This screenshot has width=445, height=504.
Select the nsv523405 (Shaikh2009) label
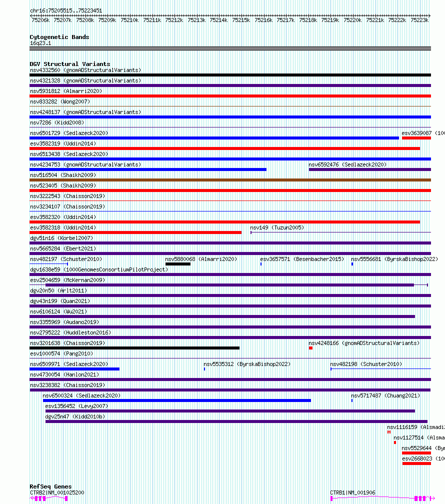63,186
